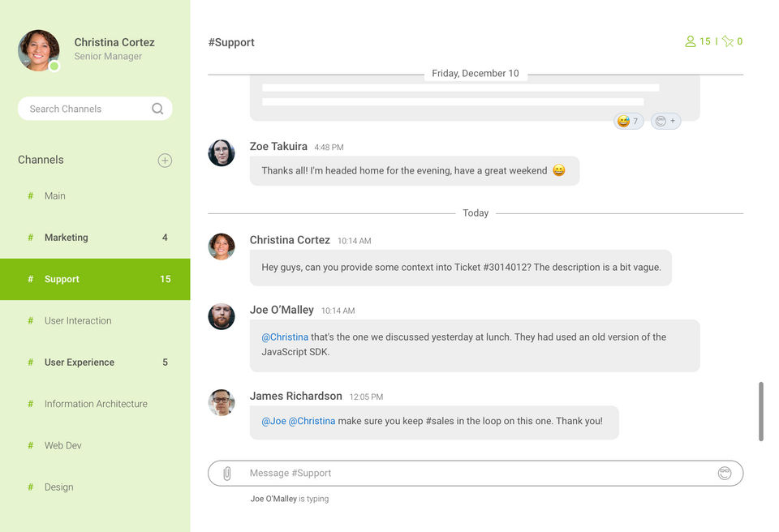779x532 pixels.
Task: Click the paperclip attachment icon
Action: 227,473
